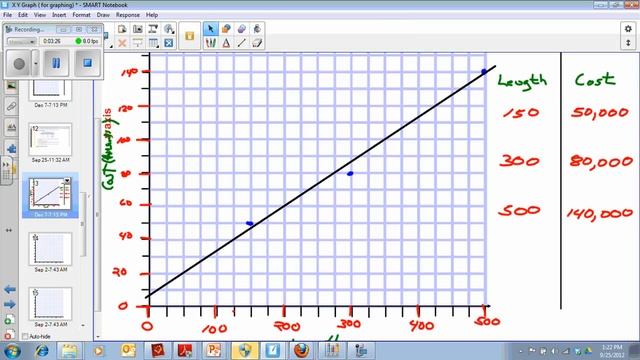
Task: Select page 15 thumbnail
Action: (x=50, y=304)
